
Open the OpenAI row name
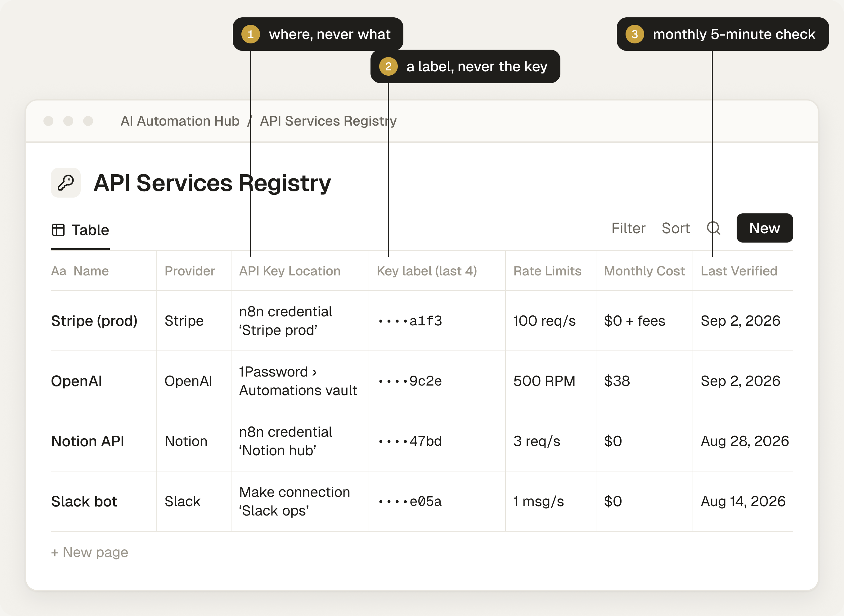tap(76, 381)
